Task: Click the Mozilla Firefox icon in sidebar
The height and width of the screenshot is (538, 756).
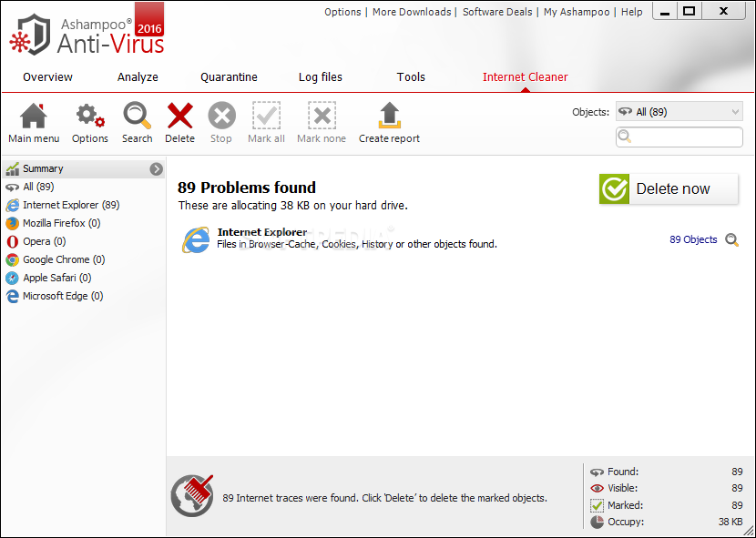Action: pyautogui.click(x=12, y=224)
